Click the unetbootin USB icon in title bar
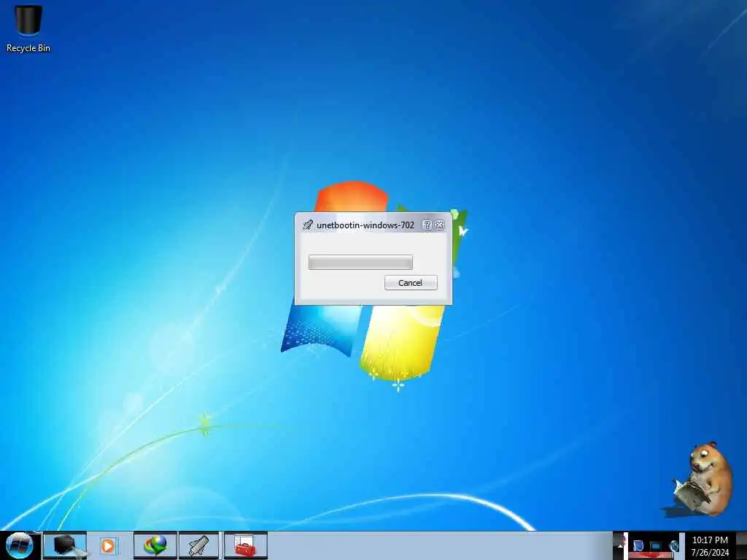The height and width of the screenshot is (560, 747). [308, 225]
